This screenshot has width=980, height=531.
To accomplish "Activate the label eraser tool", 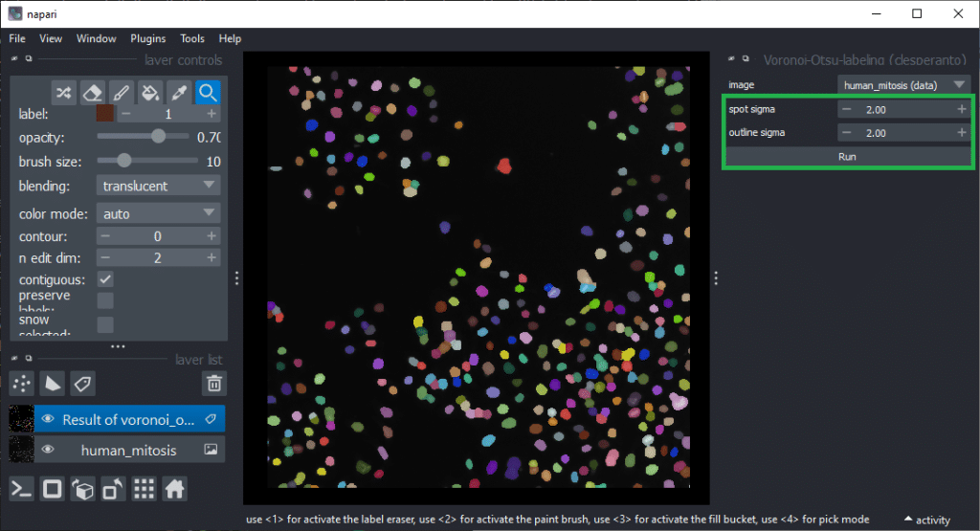I will (x=92, y=92).
